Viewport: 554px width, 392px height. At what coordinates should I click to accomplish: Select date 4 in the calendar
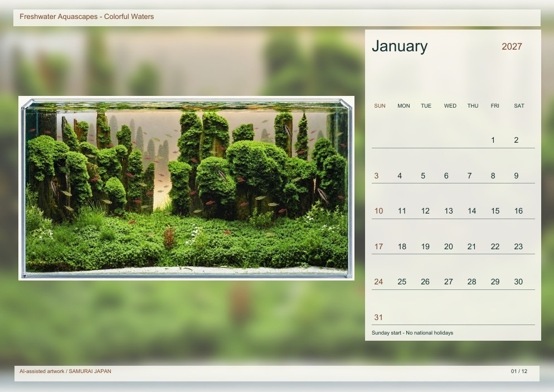coord(400,176)
